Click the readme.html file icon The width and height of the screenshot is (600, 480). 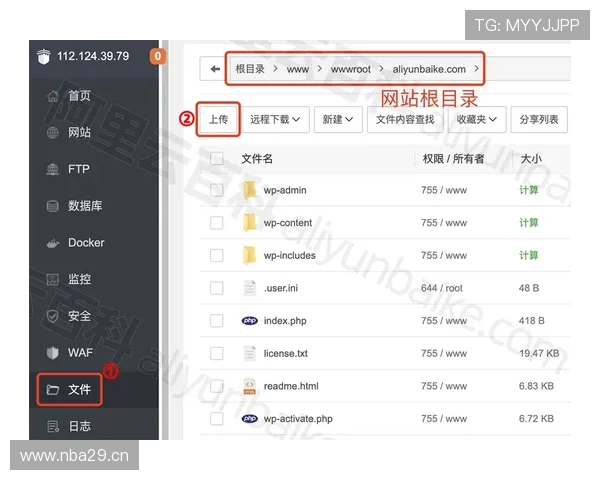pos(249,386)
